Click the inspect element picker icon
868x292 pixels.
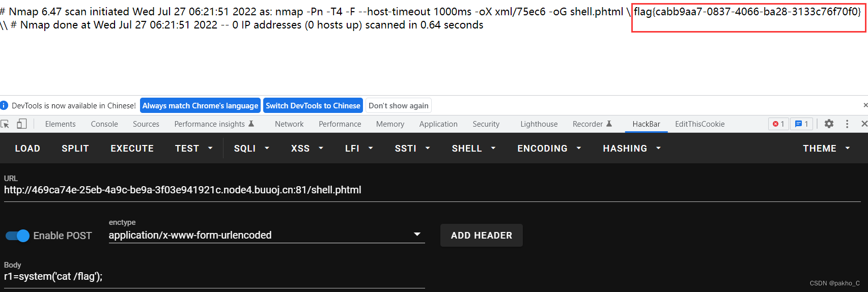tap(5, 124)
